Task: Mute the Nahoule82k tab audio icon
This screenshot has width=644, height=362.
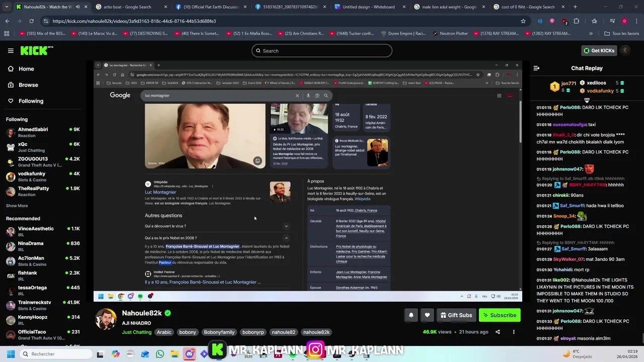Action: pyautogui.click(x=77, y=7)
